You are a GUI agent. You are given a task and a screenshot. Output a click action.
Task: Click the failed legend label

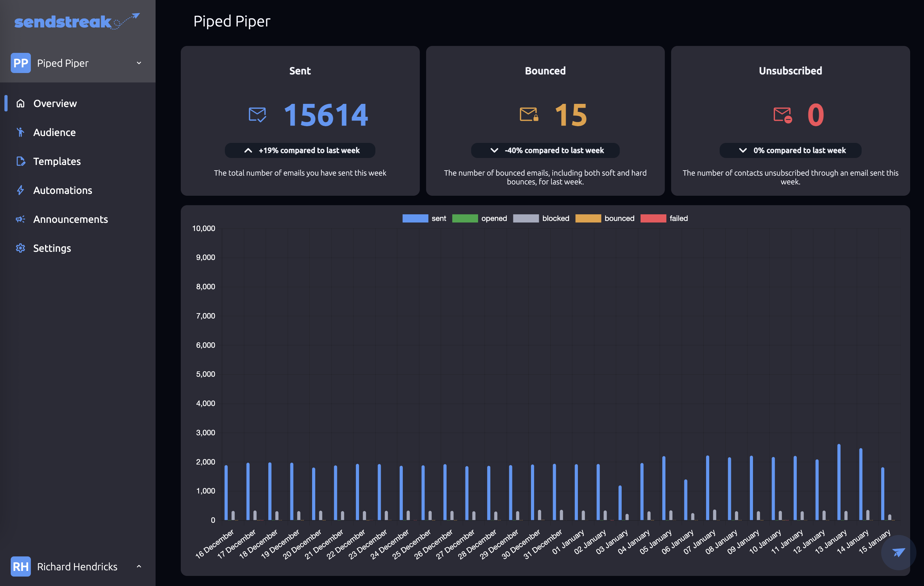click(678, 218)
